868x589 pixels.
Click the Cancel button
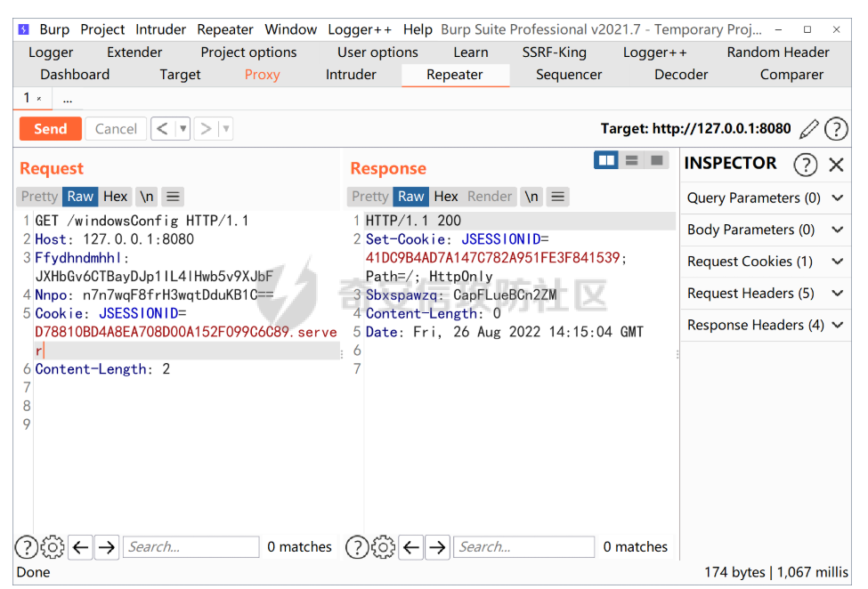[x=116, y=129]
